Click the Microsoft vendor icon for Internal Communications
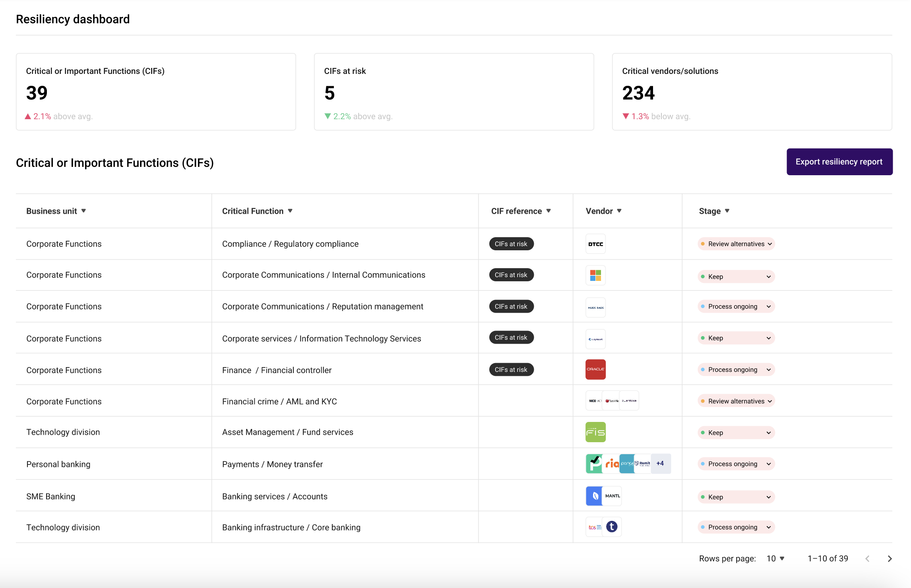This screenshot has height=588, width=911. tap(595, 275)
